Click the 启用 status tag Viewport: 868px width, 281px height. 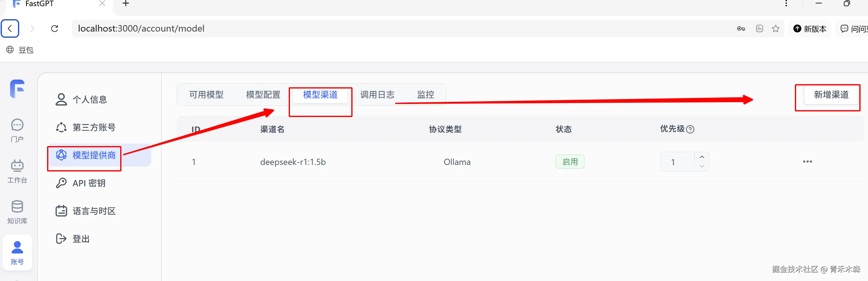570,162
